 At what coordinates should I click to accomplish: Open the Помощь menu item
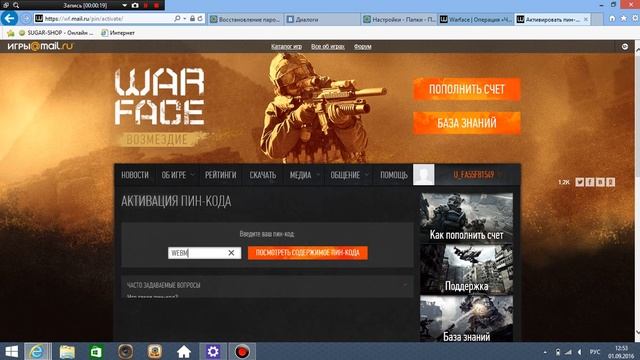tap(394, 175)
